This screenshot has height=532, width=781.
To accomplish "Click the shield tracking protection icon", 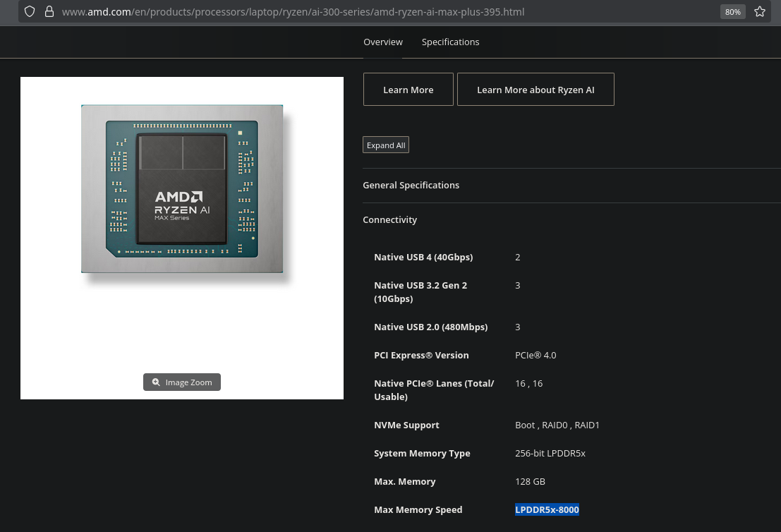I will tap(30, 11).
